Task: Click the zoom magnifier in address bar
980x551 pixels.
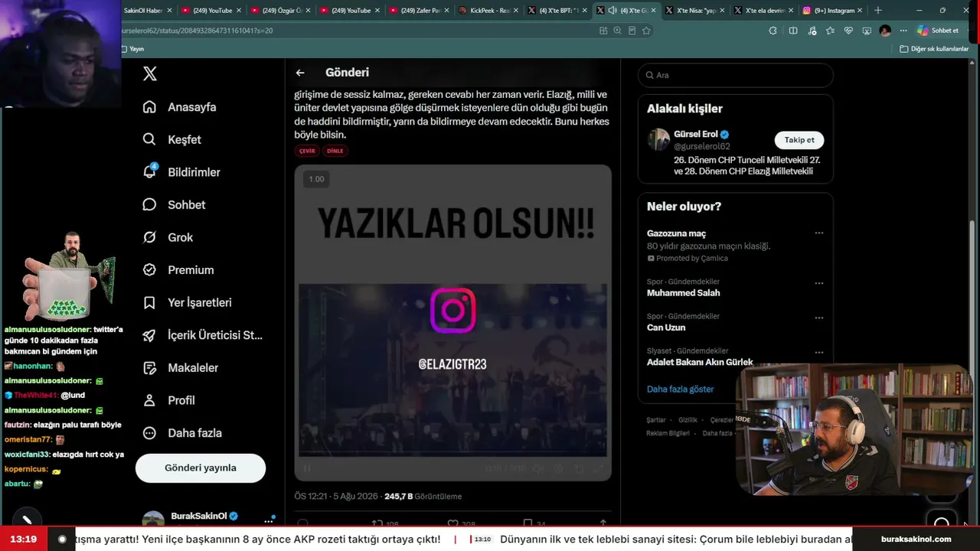Action: [x=617, y=31]
